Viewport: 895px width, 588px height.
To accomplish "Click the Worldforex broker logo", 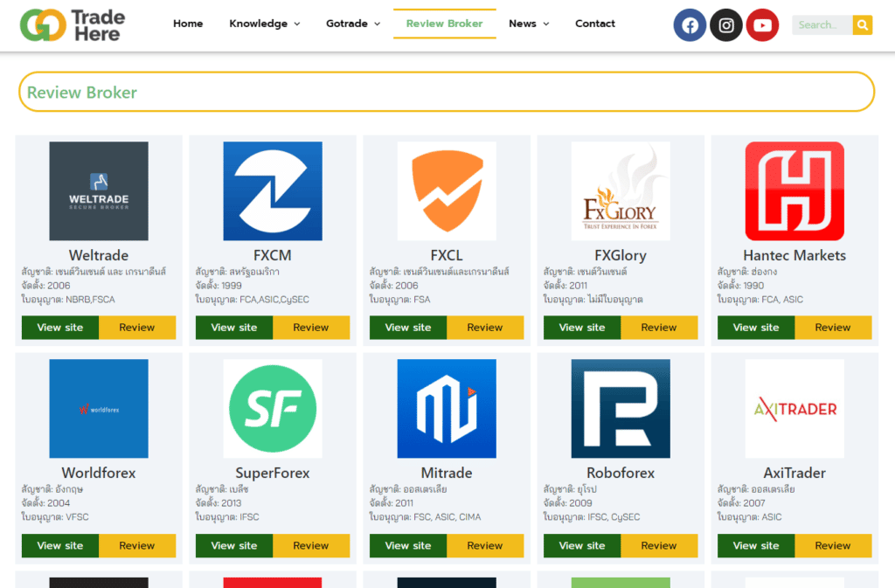I will coord(99,408).
